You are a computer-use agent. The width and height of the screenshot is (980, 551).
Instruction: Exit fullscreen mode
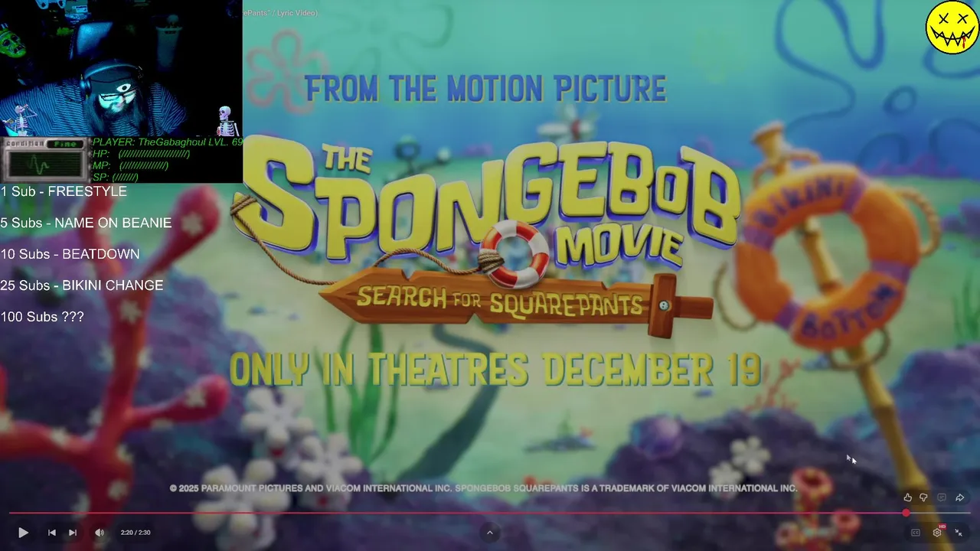pos(958,533)
